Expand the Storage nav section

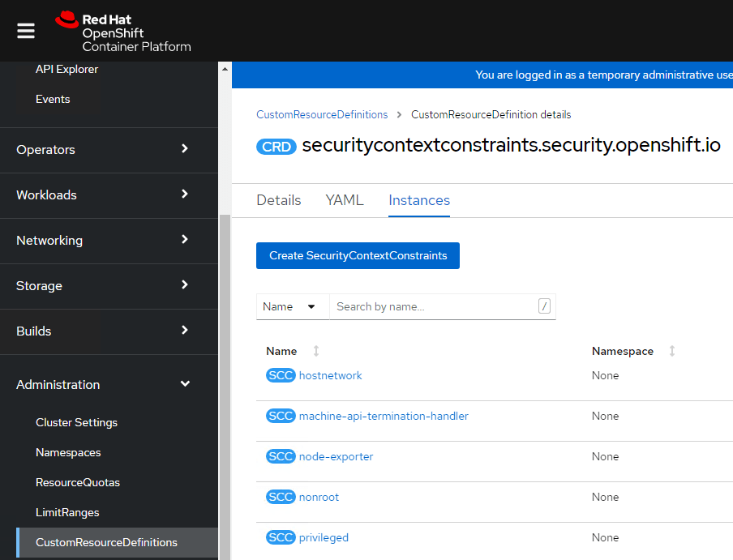[x=109, y=286]
